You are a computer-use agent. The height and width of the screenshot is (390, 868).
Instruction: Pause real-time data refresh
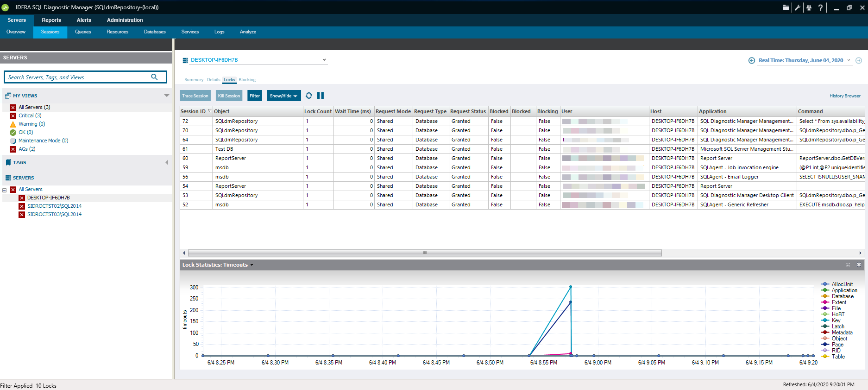tap(321, 96)
